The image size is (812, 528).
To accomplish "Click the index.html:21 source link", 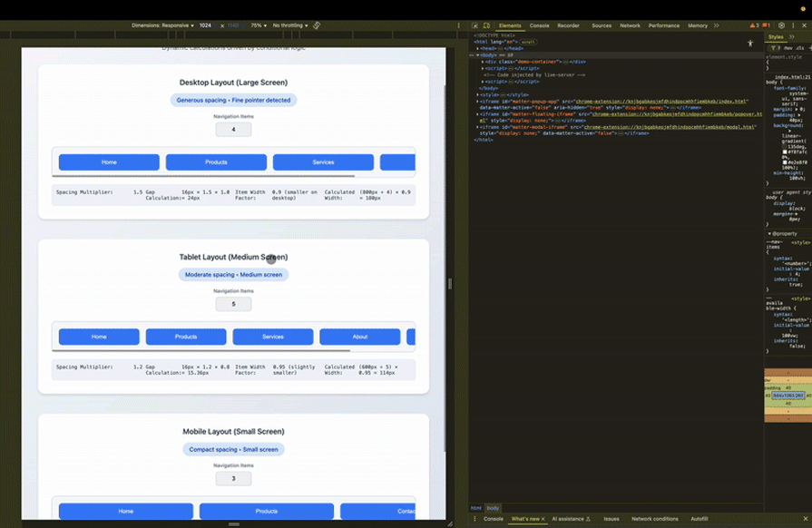I will tap(792, 76).
